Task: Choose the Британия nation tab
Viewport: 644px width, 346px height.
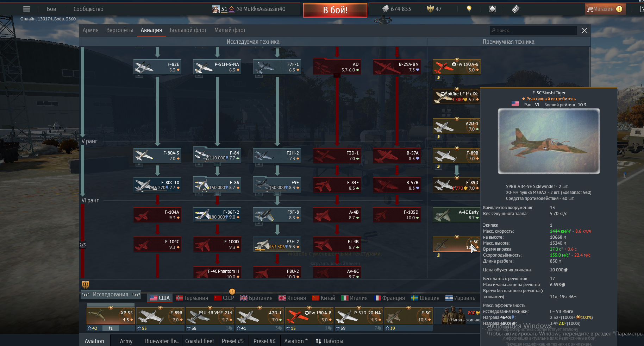Action: pyautogui.click(x=256, y=298)
